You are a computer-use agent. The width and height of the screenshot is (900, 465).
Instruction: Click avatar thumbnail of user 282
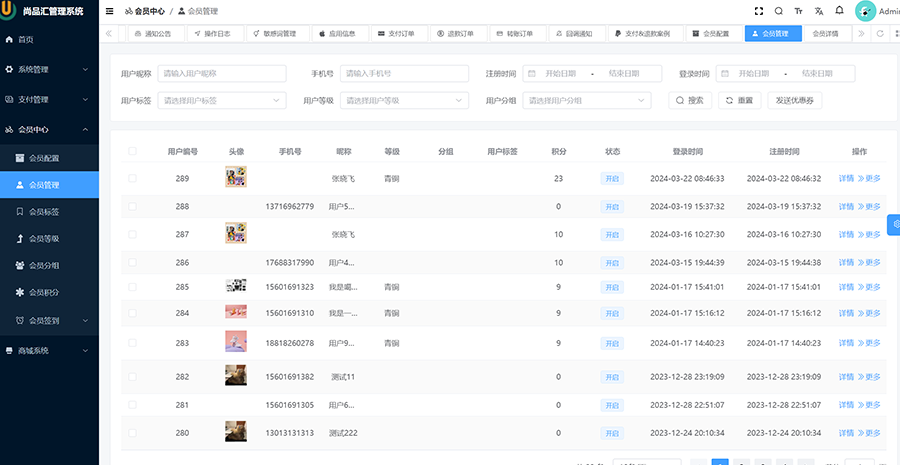[236, 375]
